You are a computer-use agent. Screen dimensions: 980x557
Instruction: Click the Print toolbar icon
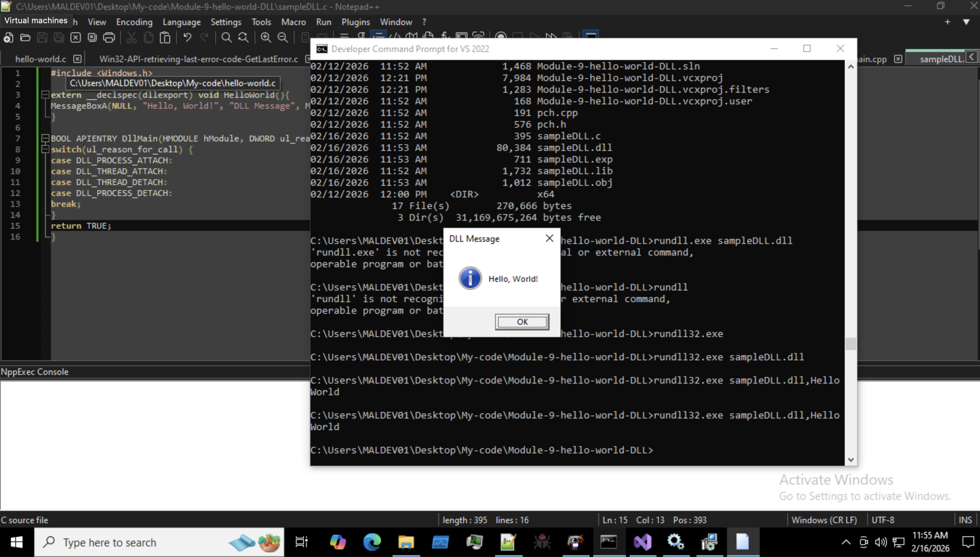click(x=109, y=37)
